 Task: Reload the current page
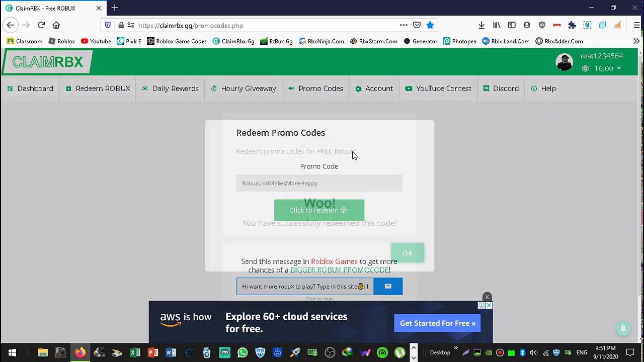tap(41, 25)
